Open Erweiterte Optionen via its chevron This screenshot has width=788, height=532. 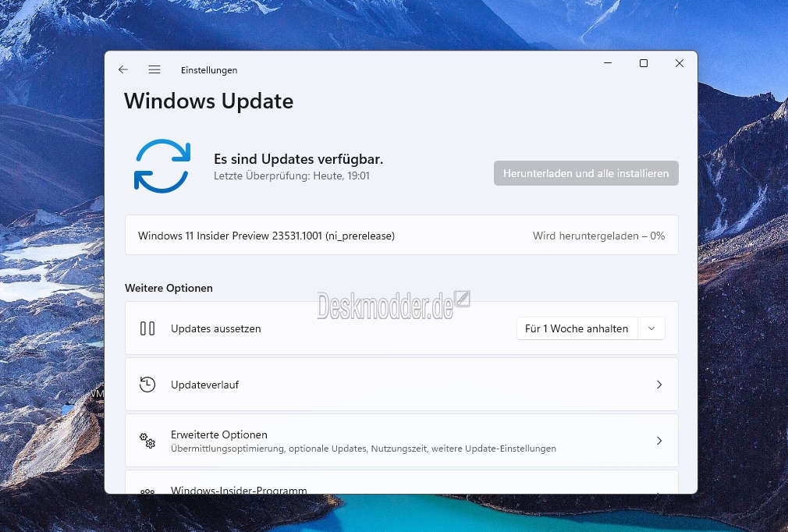click(x=659, y=441)
